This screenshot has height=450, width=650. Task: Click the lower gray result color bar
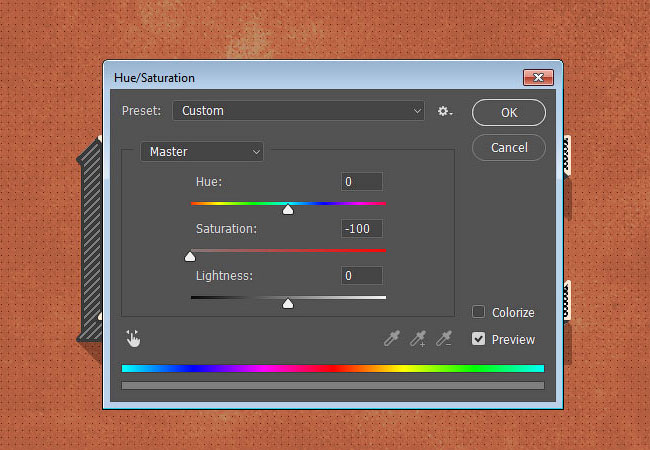[x=332, y=385]
